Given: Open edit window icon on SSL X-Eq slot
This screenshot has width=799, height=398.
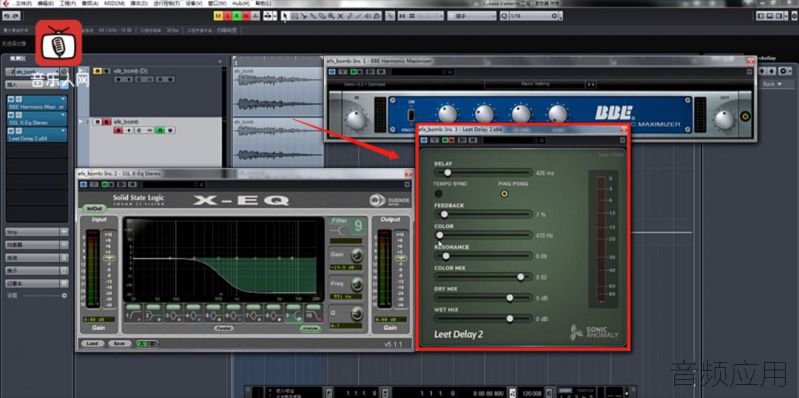Looking at the screenshot, I should (19, 115).
